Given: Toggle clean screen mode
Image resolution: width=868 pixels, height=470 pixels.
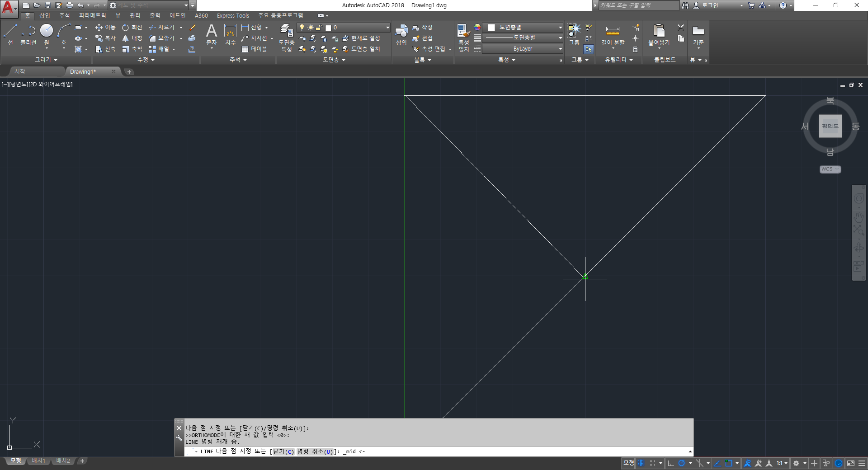Looking at the screenshot, I should [x=851, y=463].
